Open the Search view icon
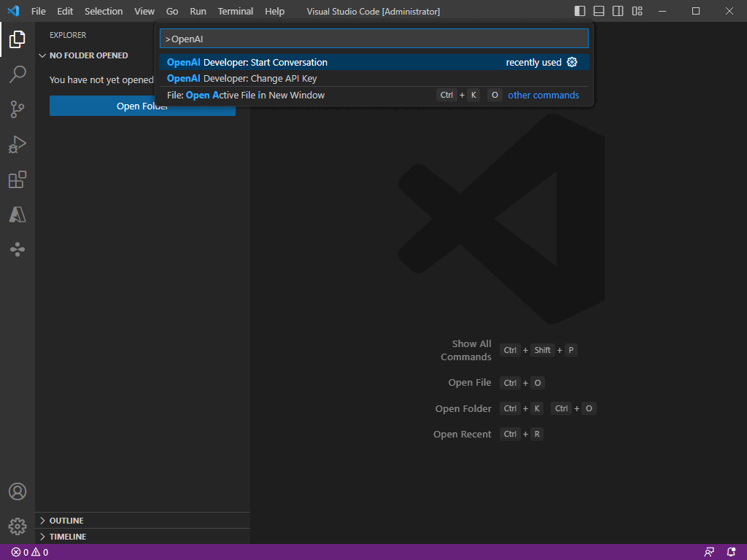This screenshot has width=747, height=560. [18, 74]
